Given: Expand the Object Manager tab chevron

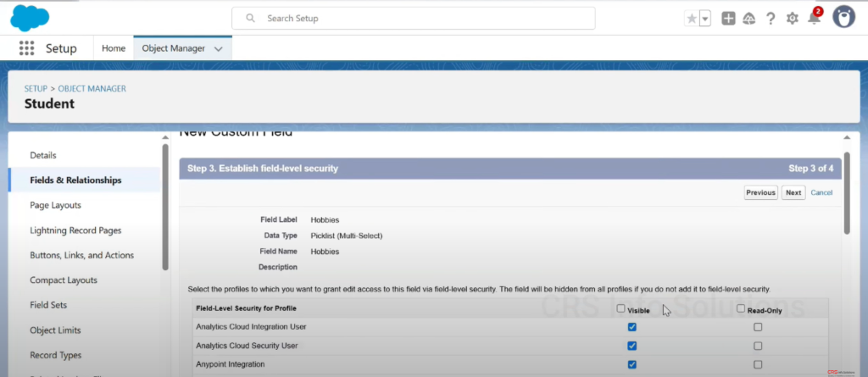Looking at the screenshot, I should point(219,49).
